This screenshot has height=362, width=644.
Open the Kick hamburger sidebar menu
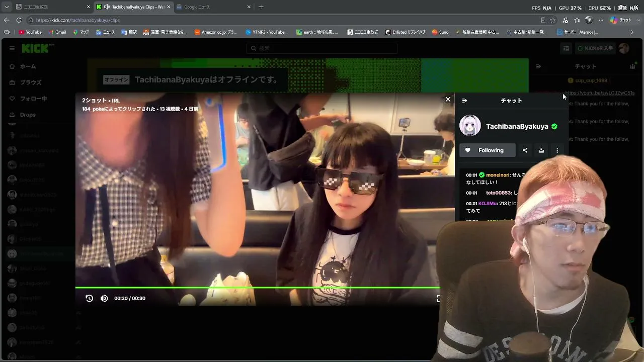[x=12, y=48]
